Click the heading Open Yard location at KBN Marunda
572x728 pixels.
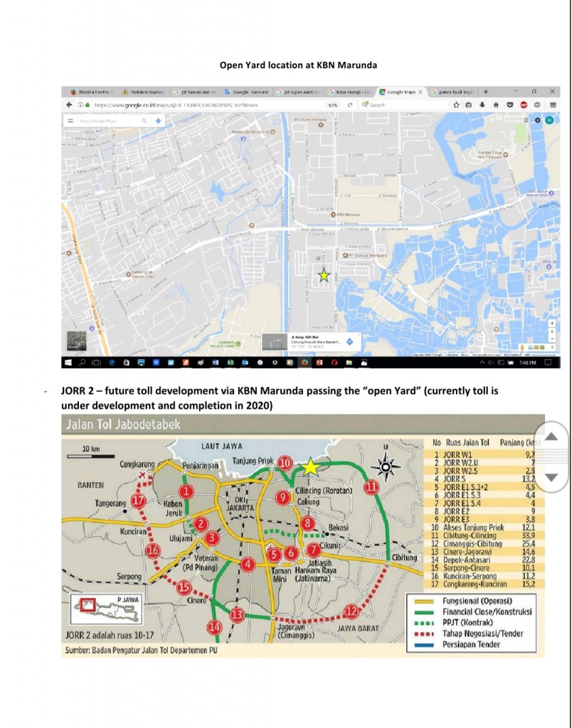(298, 65)
